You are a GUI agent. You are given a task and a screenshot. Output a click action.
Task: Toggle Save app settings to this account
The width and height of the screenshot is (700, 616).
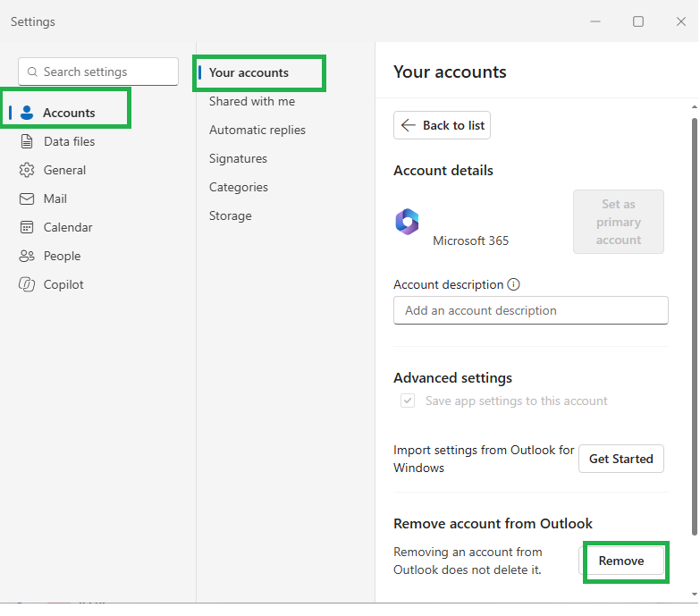pyautogui.click(x=408, y=401)
